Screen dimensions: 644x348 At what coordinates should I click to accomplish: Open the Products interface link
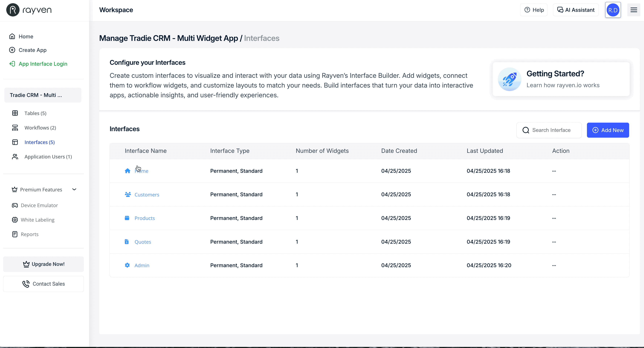tap(145, 218)
